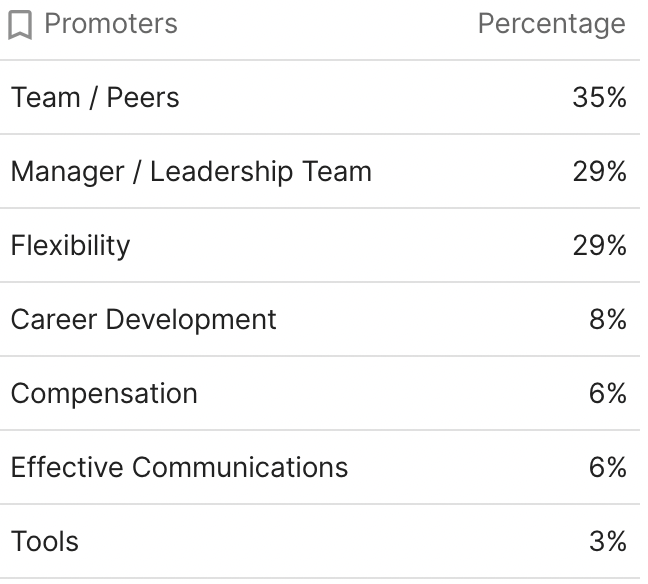Screen dimensions: 648x584
Task: Click the empty middle of the Compensation row
Action: coord(390,393)
